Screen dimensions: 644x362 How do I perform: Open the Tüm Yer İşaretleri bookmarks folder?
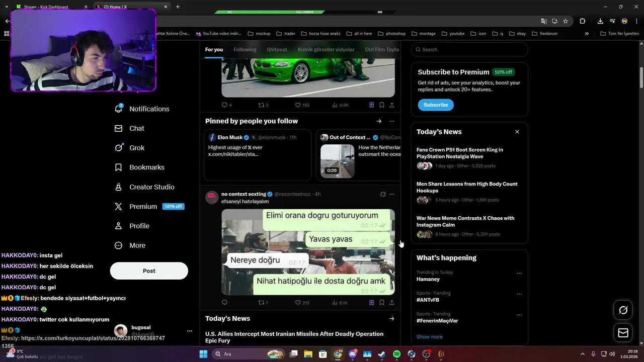[619, 33]
